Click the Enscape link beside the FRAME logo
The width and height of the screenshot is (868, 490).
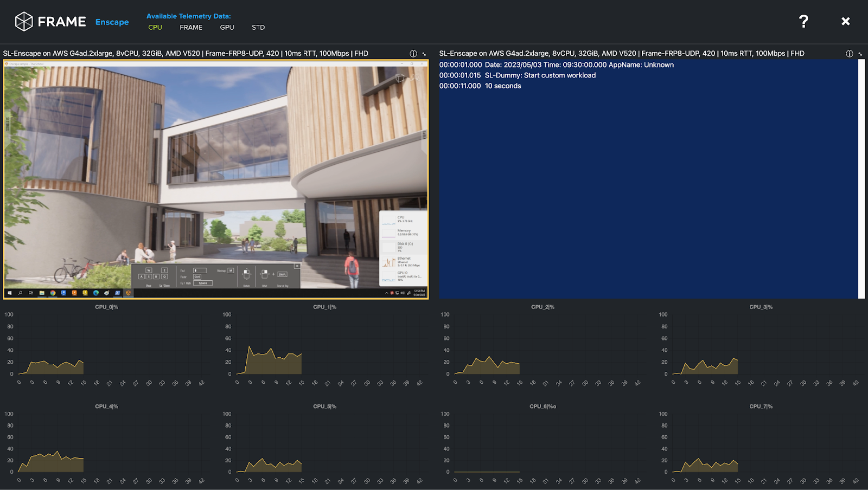pyautogui.click(x=112, y=22)
